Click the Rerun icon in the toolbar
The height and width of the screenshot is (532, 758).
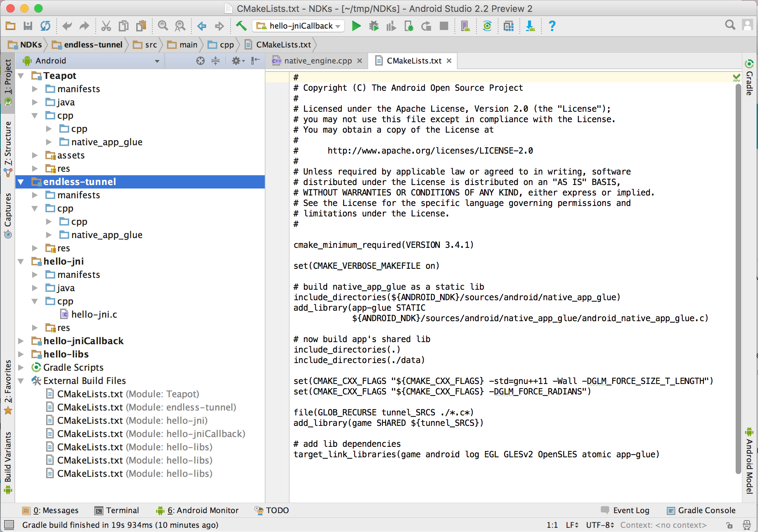coord(427,26)
